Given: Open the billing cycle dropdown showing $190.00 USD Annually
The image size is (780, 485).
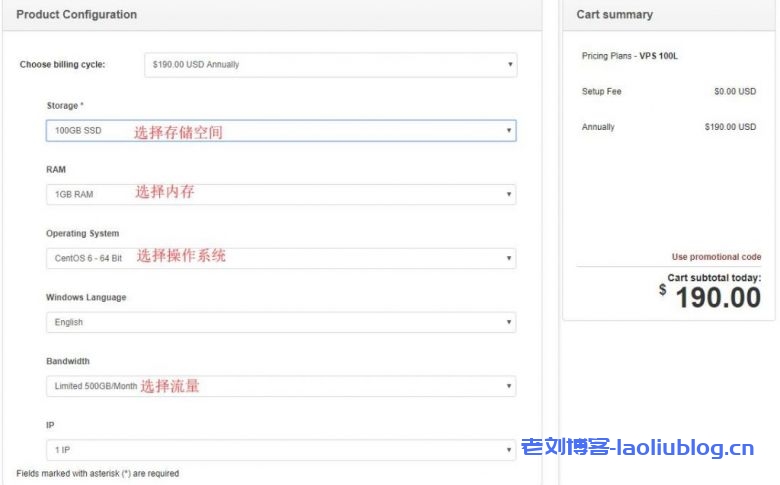Looking at the screenshot, I should (x=330, y=65).
